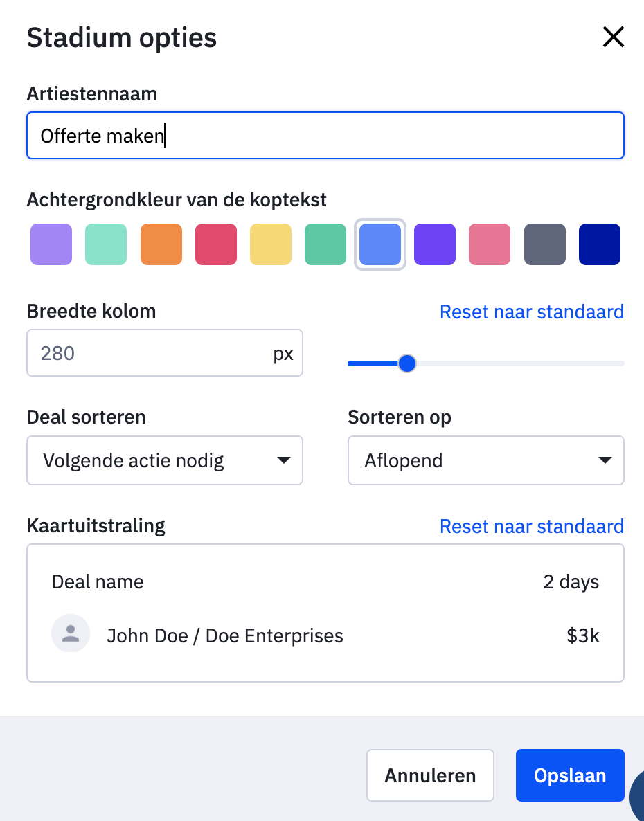Click Reset naar standaard for Kaartuitstraling
The image size is (644, 821).
[x=531, y=526]
